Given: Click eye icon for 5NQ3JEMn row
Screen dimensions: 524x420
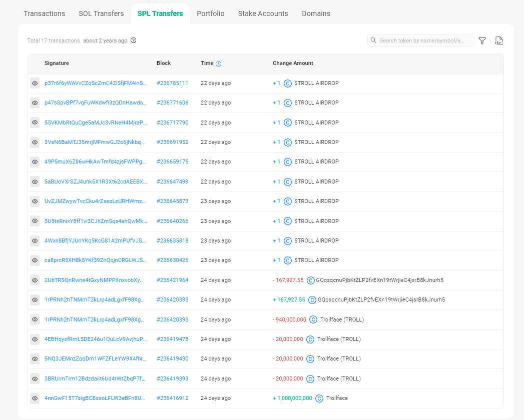Looking at the screenshot, I should tap(35, 358).
